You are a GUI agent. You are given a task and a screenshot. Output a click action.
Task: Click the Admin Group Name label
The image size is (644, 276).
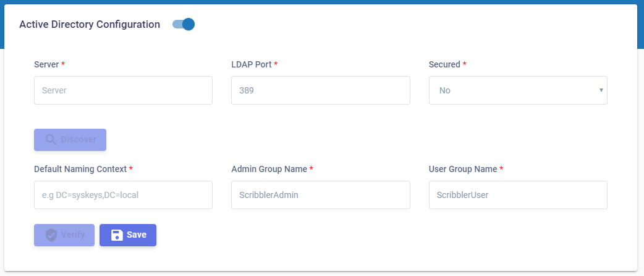click(x=269, y=169)
